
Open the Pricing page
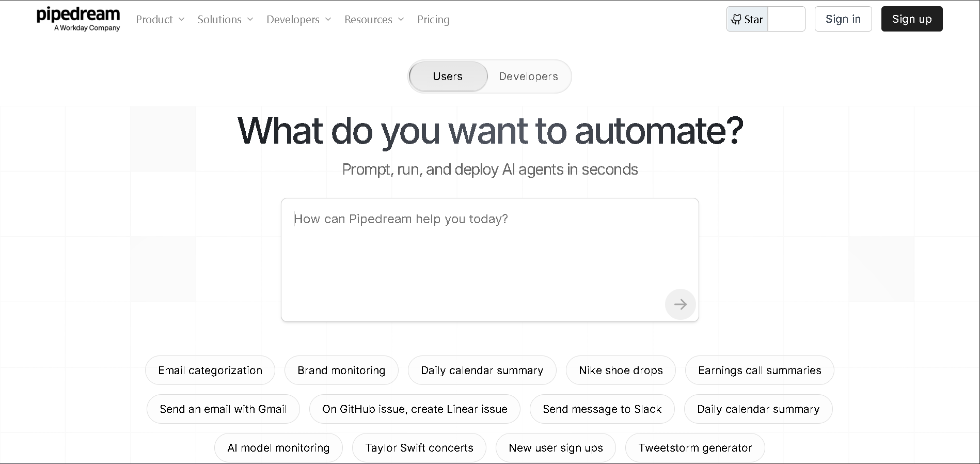click(433, 20)
